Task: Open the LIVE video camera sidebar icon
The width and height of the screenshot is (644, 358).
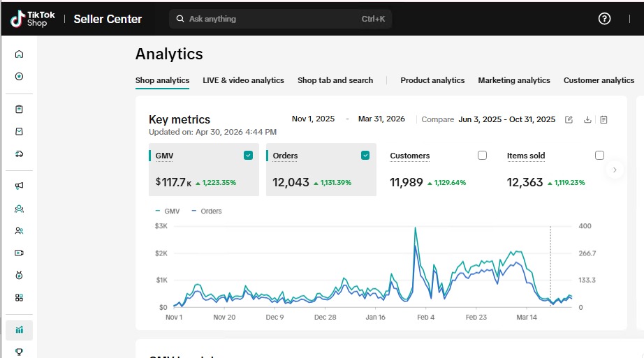Action: (19, 253)
